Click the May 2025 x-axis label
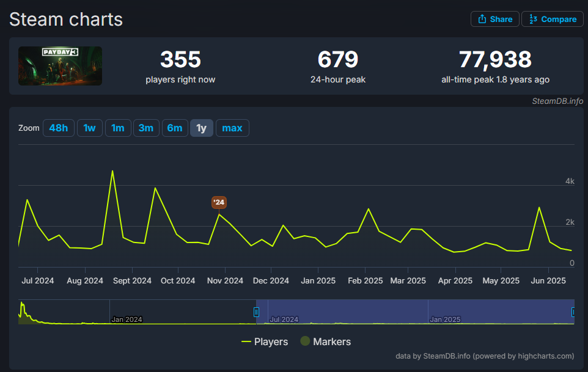The image size is (588, 372). coord(501,280)
